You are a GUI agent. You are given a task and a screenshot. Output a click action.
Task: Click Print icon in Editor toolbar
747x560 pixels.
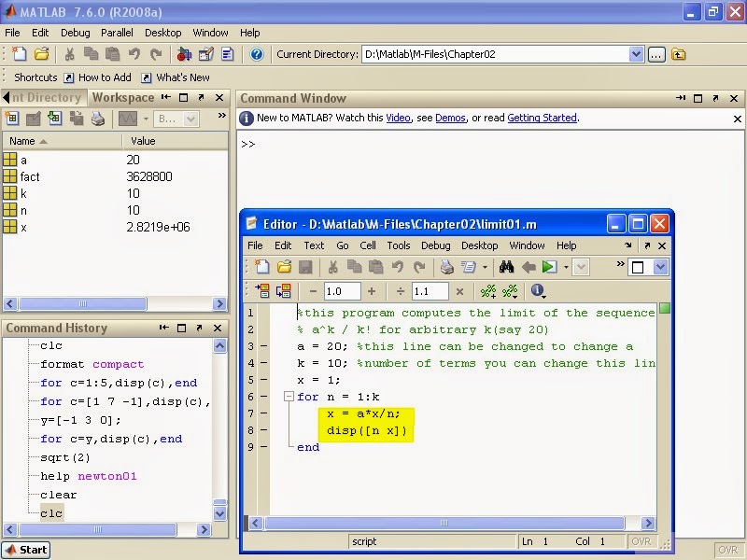pos(447,267)
